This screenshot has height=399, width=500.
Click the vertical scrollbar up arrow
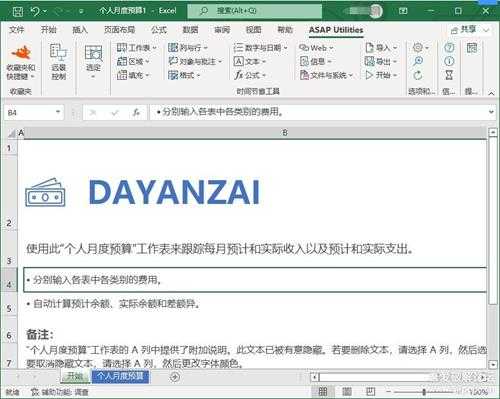(493, 133)
